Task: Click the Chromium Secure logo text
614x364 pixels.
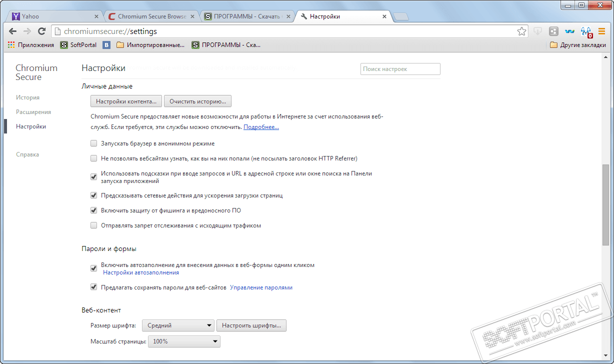Action: [x=36, y=72]
